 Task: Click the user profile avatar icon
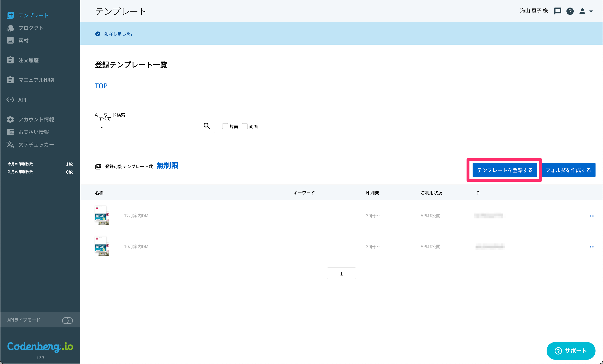click(x=582, y=11)
